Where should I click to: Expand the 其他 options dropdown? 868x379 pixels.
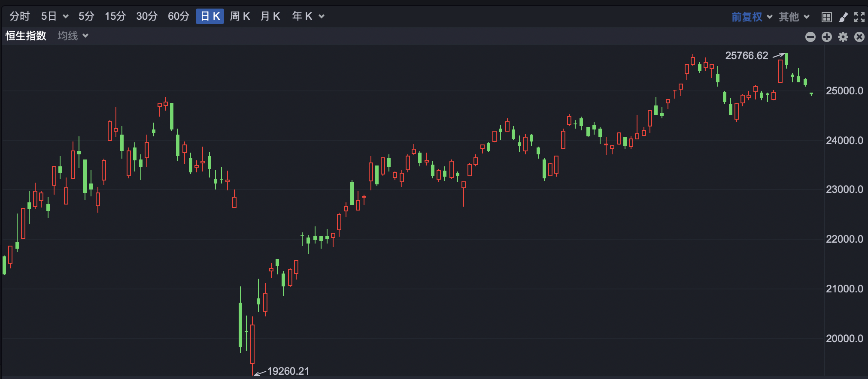tap(794, 17)
